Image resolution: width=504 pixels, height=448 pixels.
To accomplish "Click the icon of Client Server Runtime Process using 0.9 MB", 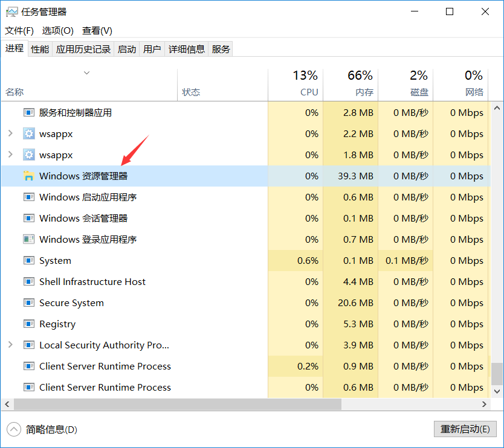I will click(x=29, y=366).
